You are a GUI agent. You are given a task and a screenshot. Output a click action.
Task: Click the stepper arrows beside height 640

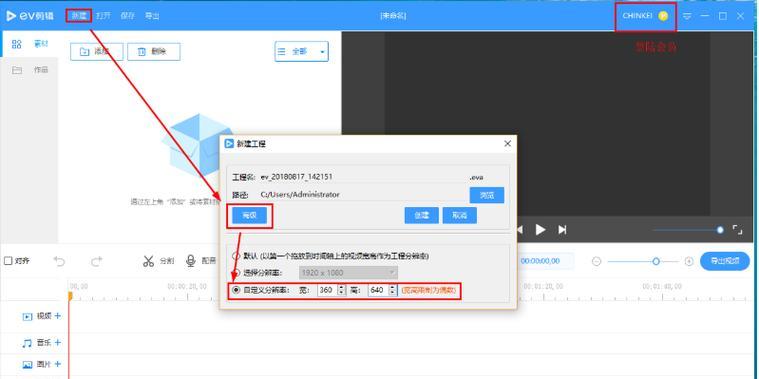pyautogui.click(x=393, y=290)
